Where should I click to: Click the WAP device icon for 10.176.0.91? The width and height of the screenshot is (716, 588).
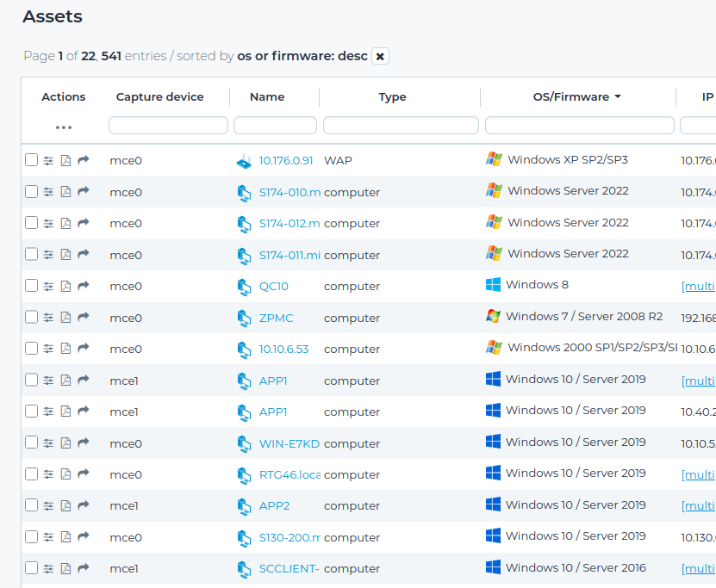tap(244, 161)
